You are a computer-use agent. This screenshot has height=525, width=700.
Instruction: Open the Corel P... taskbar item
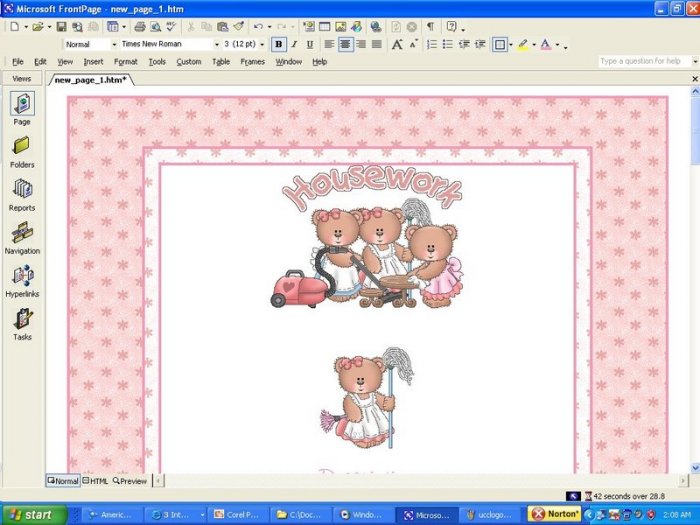238,515
